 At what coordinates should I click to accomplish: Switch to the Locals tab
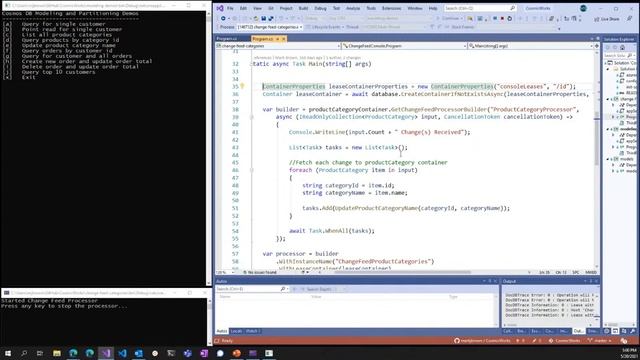236,331
